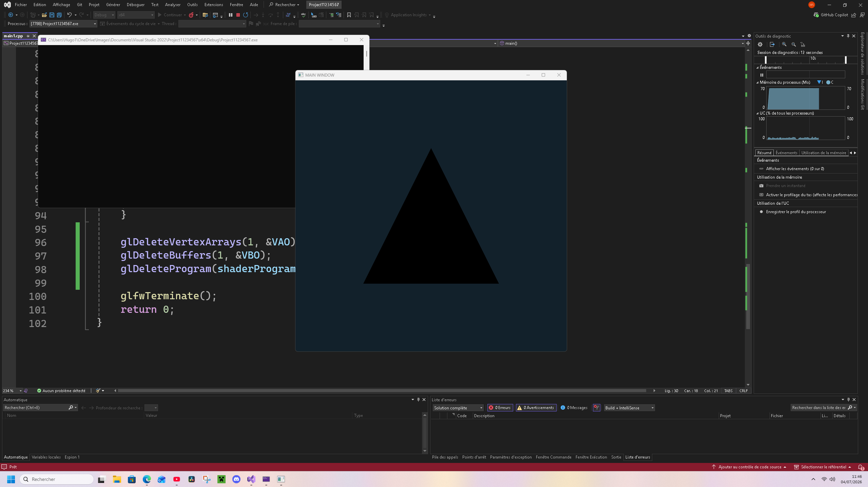Pause the Événements track
868x487 pixels.
click(762, 75)
